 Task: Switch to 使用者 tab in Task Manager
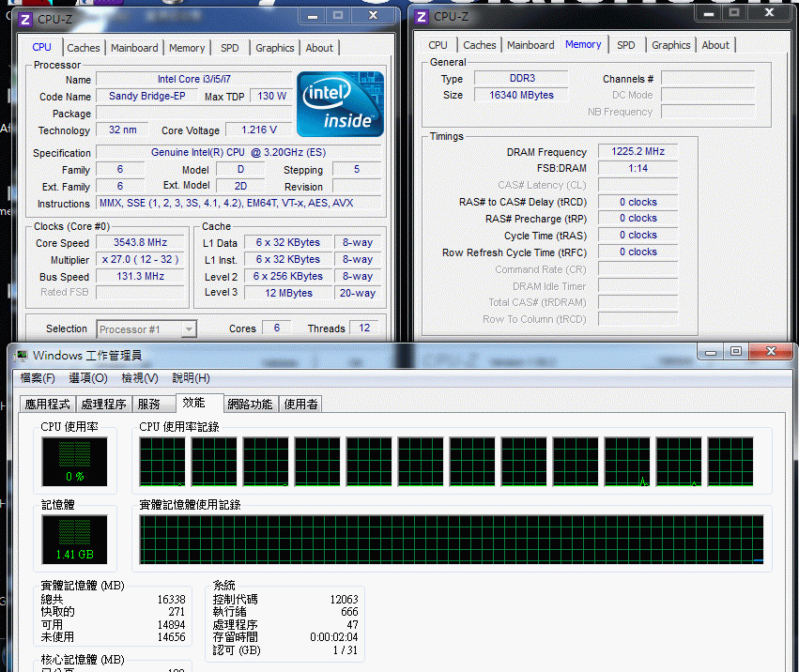coord(300,404)
